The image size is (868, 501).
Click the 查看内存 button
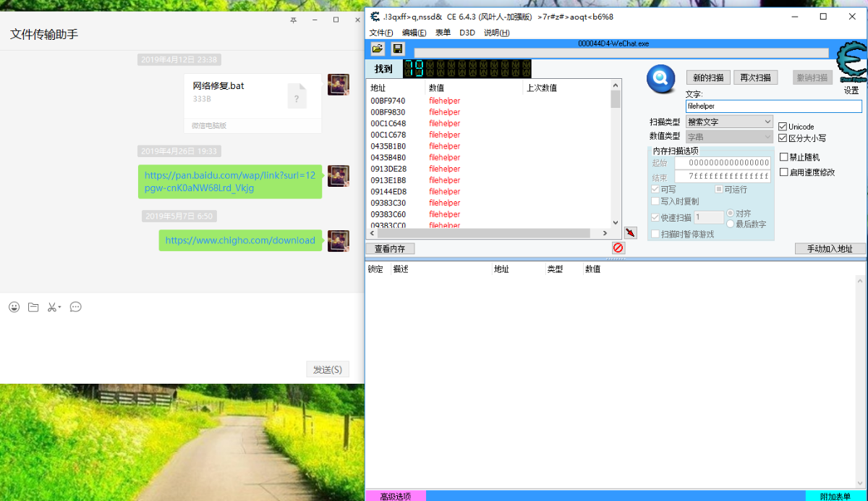coord(390,248)
